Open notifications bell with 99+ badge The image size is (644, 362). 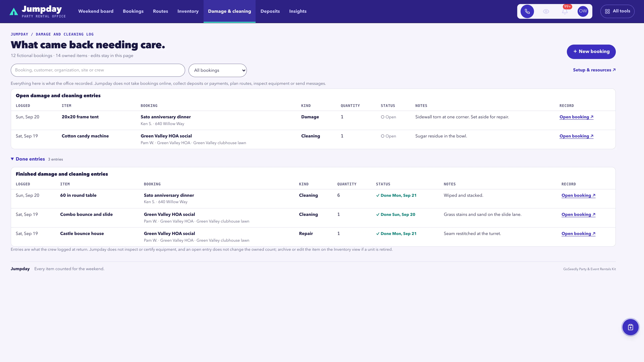(x=565, y=11)
